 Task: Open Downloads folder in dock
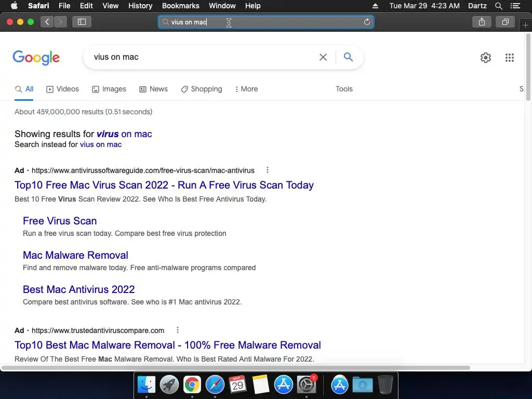tap(362, 385)
